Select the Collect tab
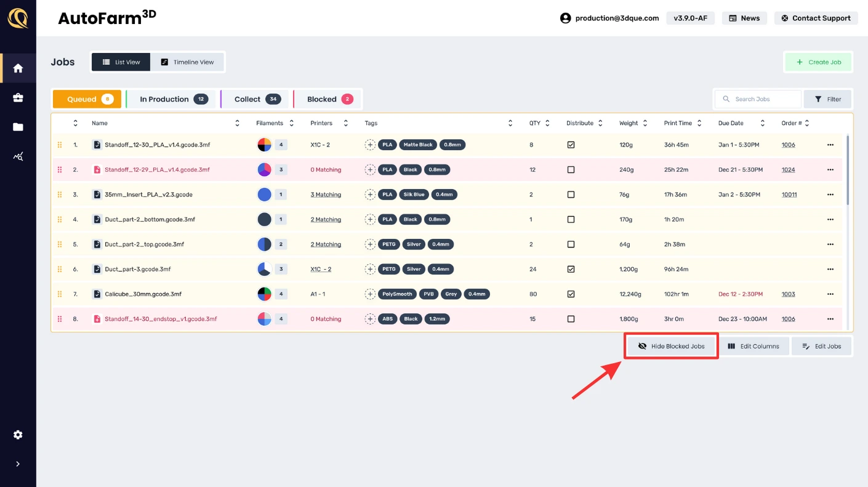The height and width of the screenshot is (487, 868). coord(255,99)
